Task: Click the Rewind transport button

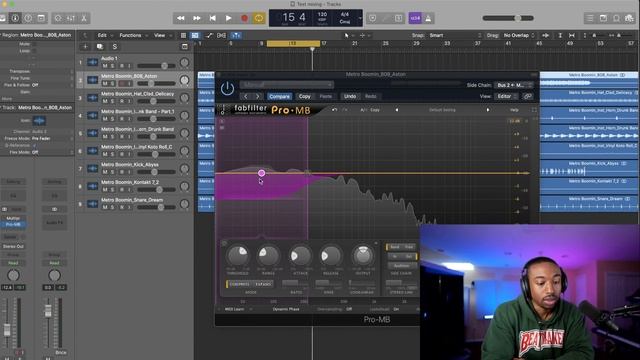Action: pyautogui.click(x=180, y=18)
